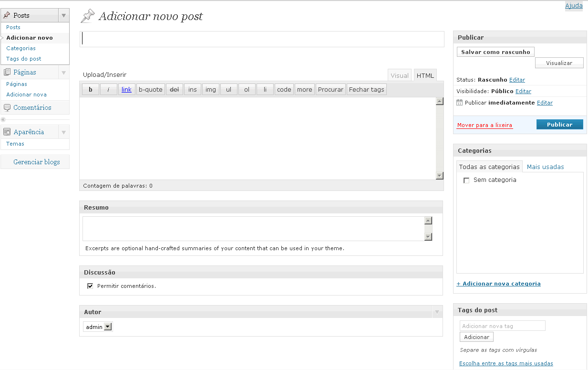Insert image using the img toolbar button

coord(210,89)
